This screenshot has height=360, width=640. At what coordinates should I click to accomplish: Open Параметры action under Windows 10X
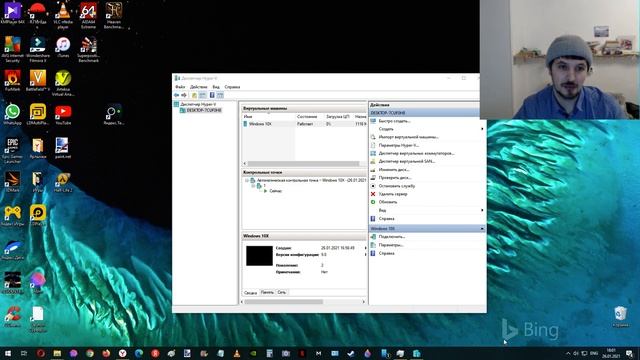[x=391, y=245]
